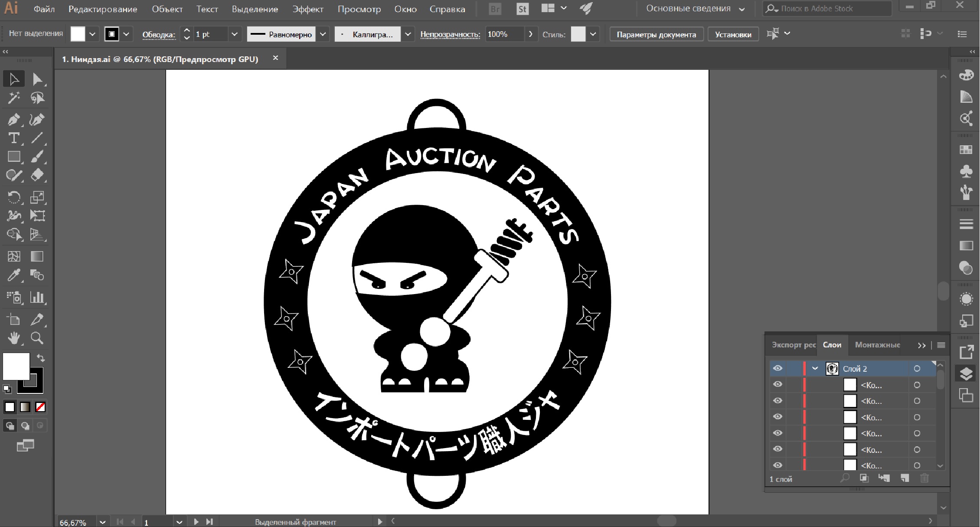The height and width of the screenshot is (527, 980).
Task: Select the Direct Selection tool
Action: click(37, 79)
